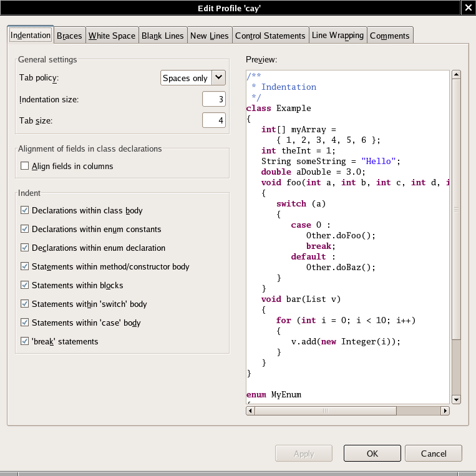The height and width of the screenshot is (476, 476).
Task: Close the Edit Profile dialog window
Action: 467,7
